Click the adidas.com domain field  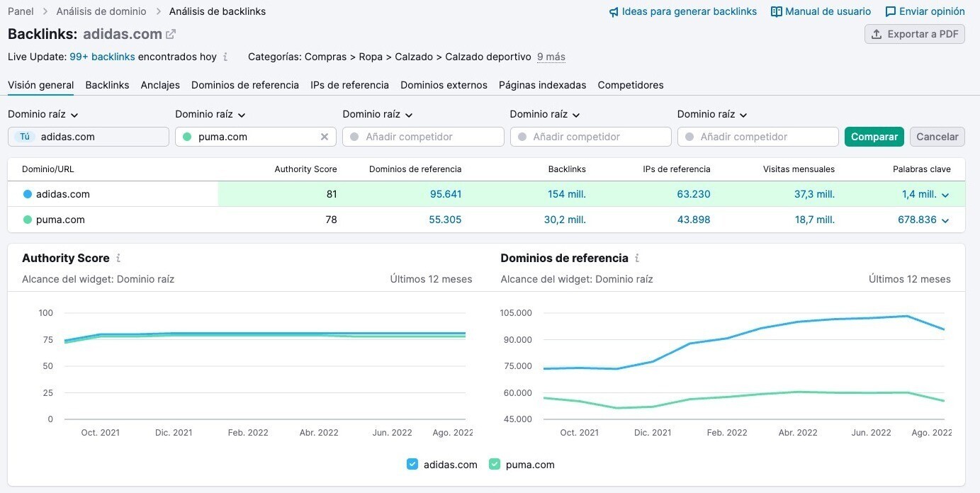click(89, 137)
